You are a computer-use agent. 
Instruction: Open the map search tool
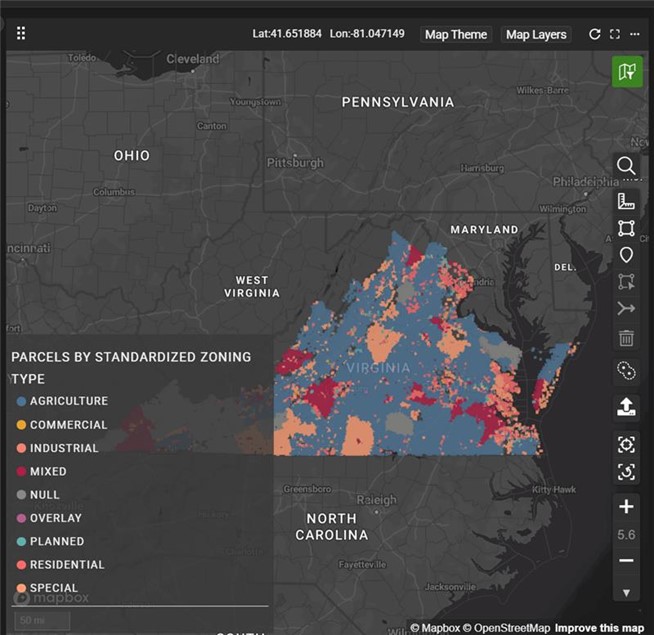[x=626, y=165]
